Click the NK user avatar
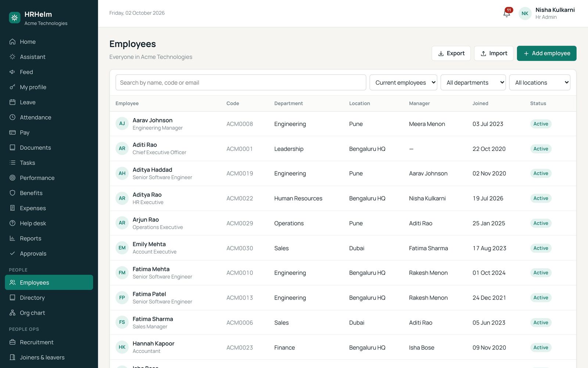 525,13
